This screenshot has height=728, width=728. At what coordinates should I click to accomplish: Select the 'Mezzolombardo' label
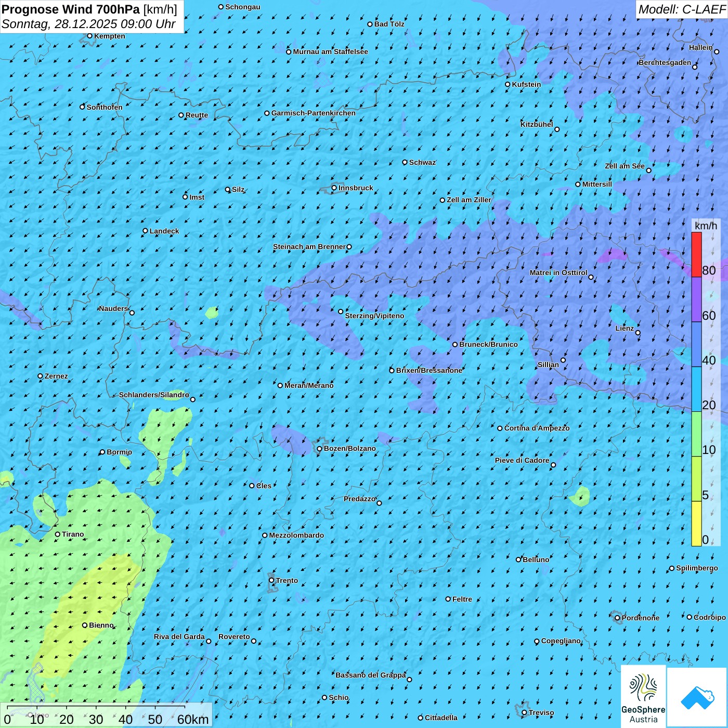pos(297,535)
